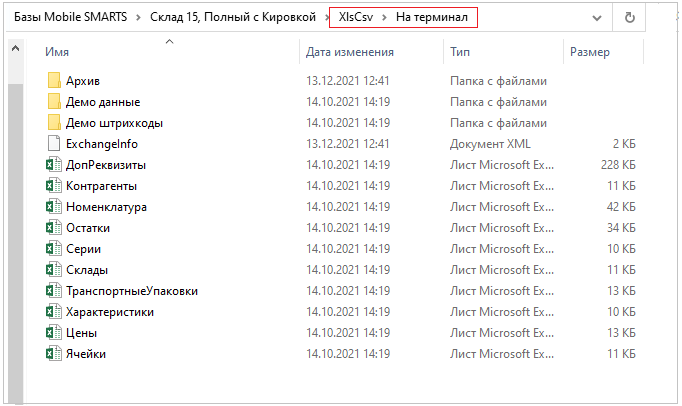This screenshot has height=406, width=682.
Task: Click the Остатки Excel file icon
Action: coord(54,227)
